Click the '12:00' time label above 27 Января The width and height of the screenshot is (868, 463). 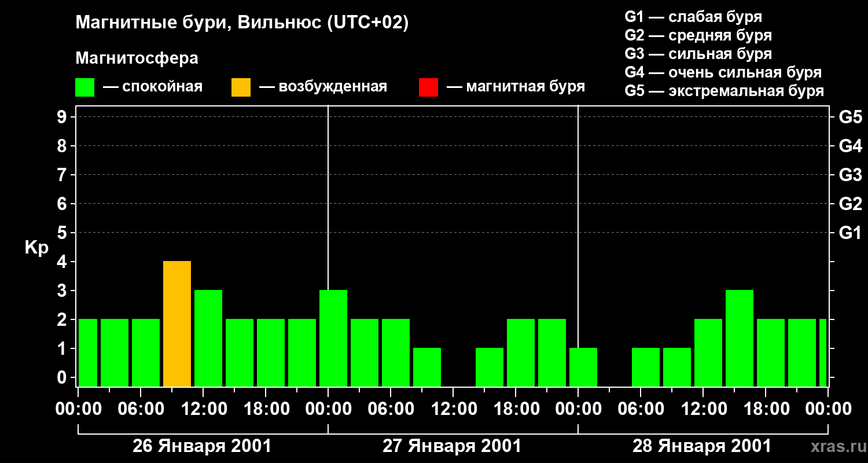click(x=453, y=409)
